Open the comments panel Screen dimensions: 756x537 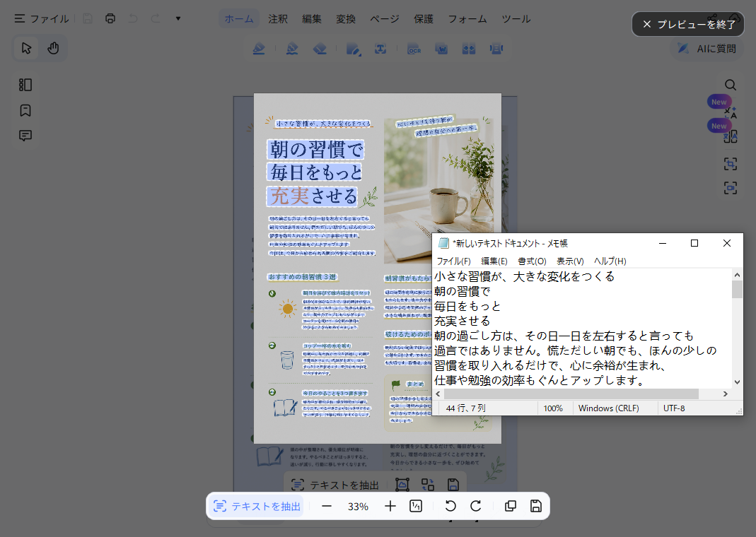pyautogui.click(x=25, y=136)
